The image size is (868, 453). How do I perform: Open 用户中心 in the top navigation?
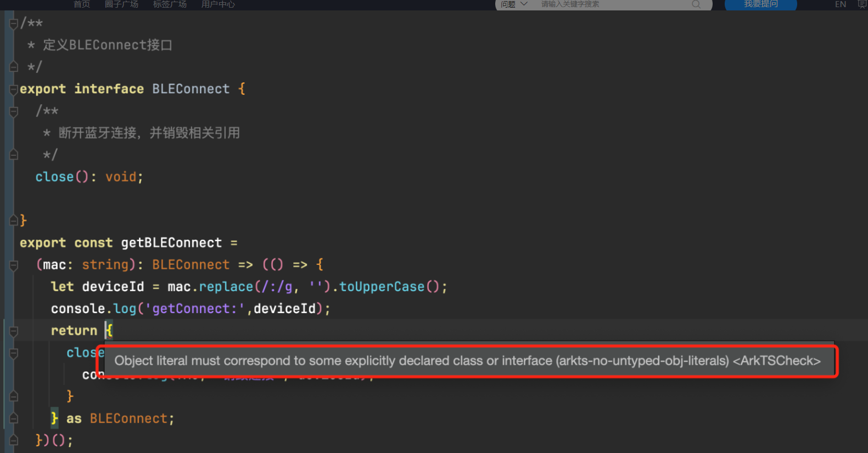[x=218, y=4]
